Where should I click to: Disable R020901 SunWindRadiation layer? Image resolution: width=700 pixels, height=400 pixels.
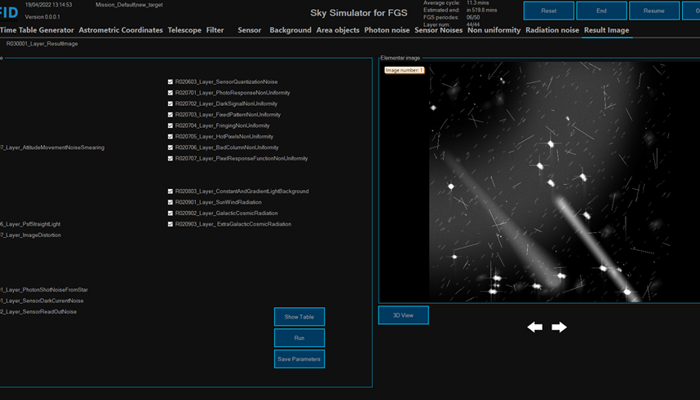pos(171,202)
